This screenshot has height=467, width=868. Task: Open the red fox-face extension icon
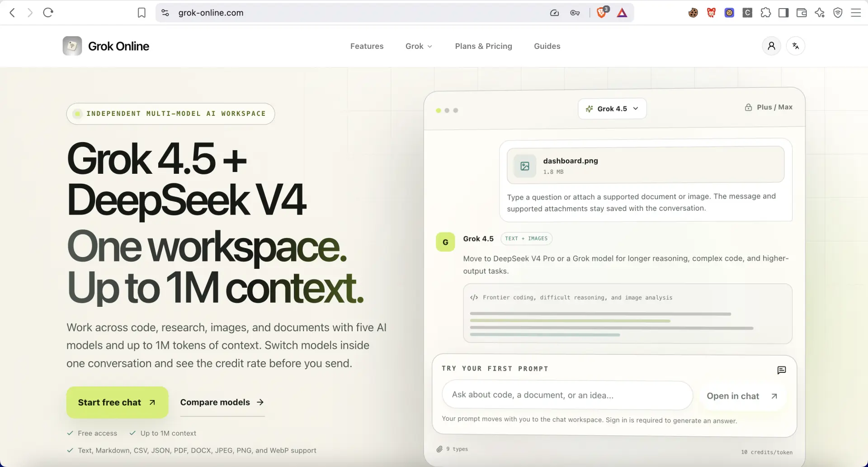point(711,13)
